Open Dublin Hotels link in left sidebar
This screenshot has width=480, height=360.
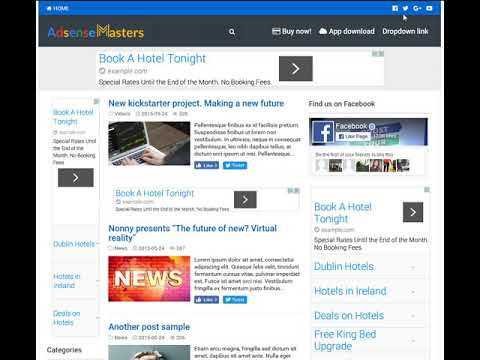(74, 244)
